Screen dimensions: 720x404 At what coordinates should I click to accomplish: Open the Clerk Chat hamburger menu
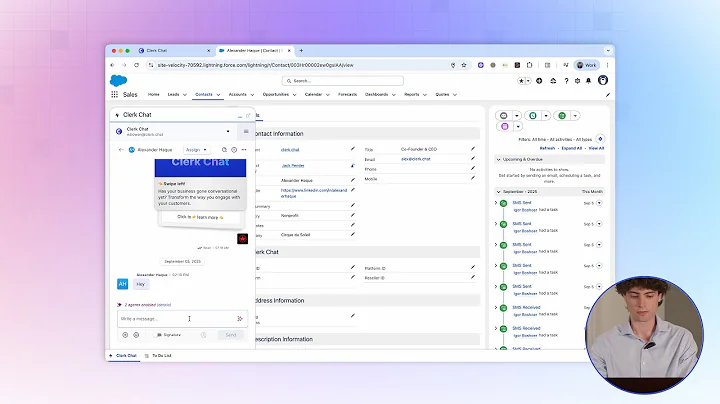(246, 132)
